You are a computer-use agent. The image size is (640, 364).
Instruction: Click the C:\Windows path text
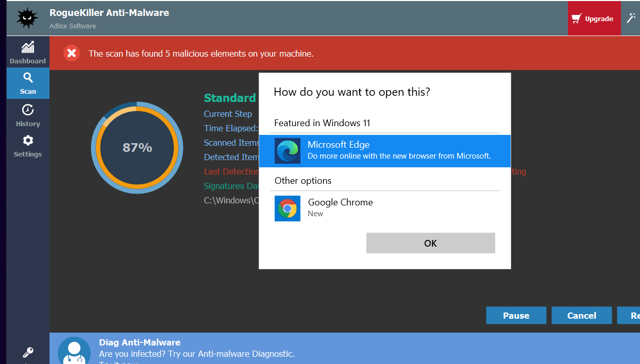(231, 200)
